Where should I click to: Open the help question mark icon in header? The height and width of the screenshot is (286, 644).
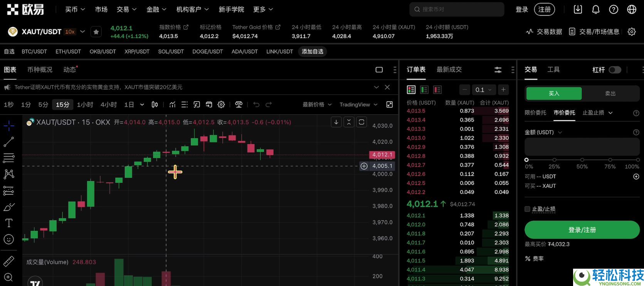tap(614, 10)
